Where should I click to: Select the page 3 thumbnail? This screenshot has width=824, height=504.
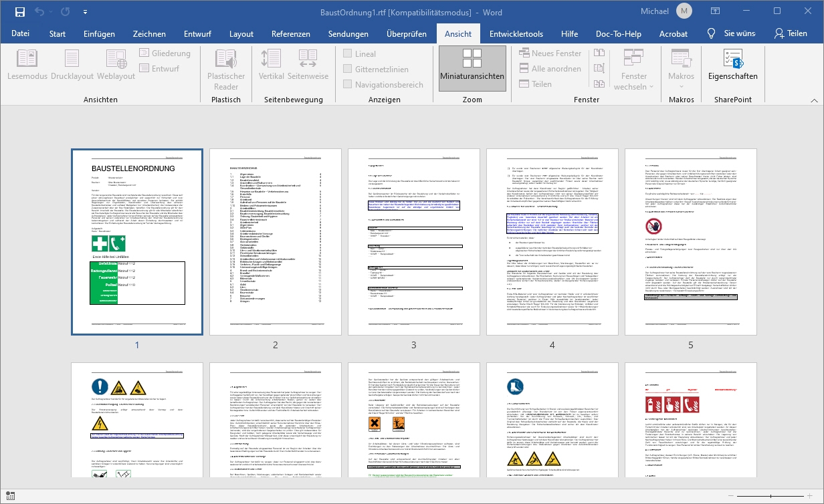click(414, 242)
